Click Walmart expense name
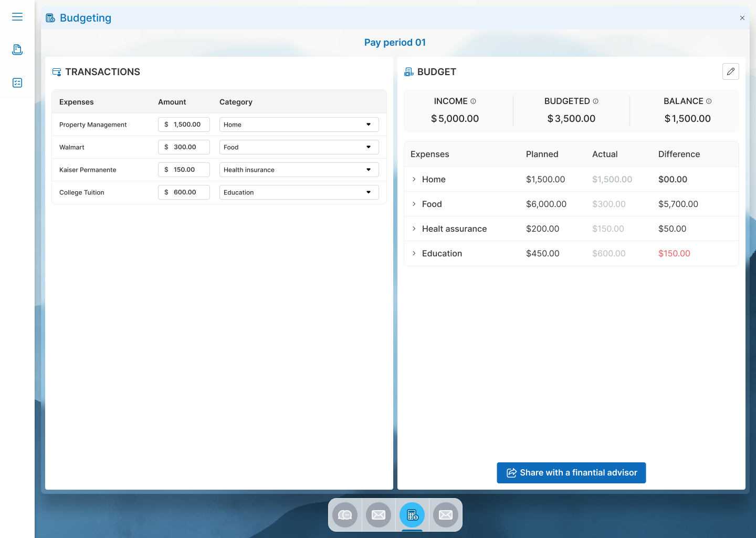 (x=72, y=147)
